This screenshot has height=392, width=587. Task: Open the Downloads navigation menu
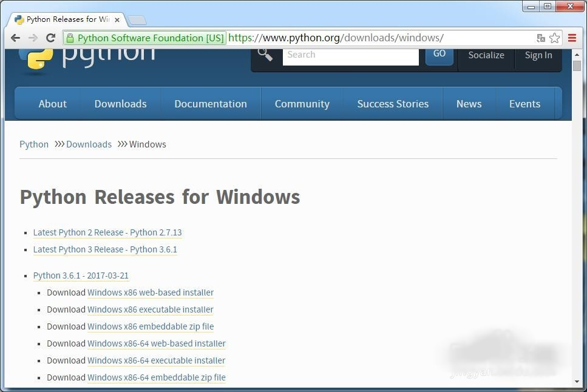click(x=121, y=104)
